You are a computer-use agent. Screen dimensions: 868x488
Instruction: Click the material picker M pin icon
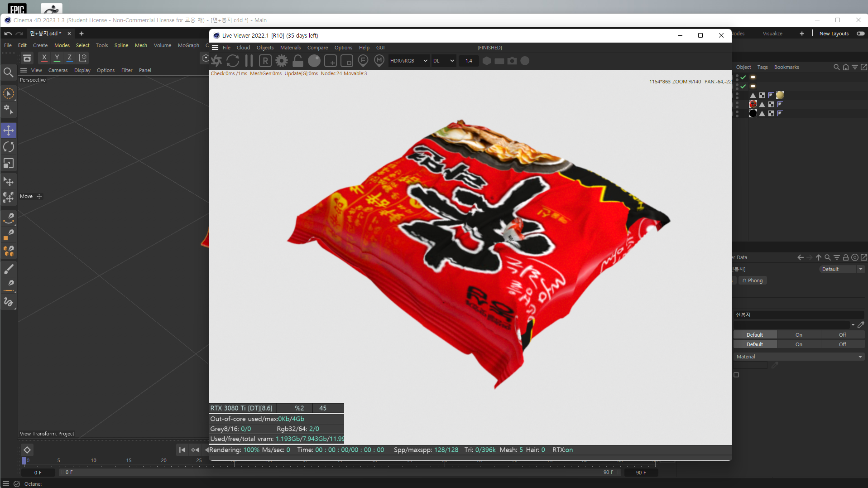coord(379,61)
